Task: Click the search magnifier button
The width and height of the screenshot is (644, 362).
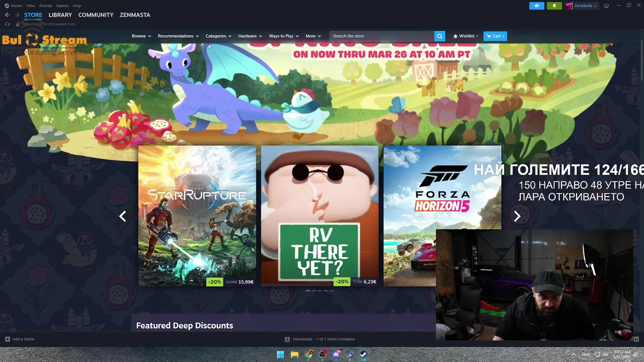Action: click(x=440, y=36)
